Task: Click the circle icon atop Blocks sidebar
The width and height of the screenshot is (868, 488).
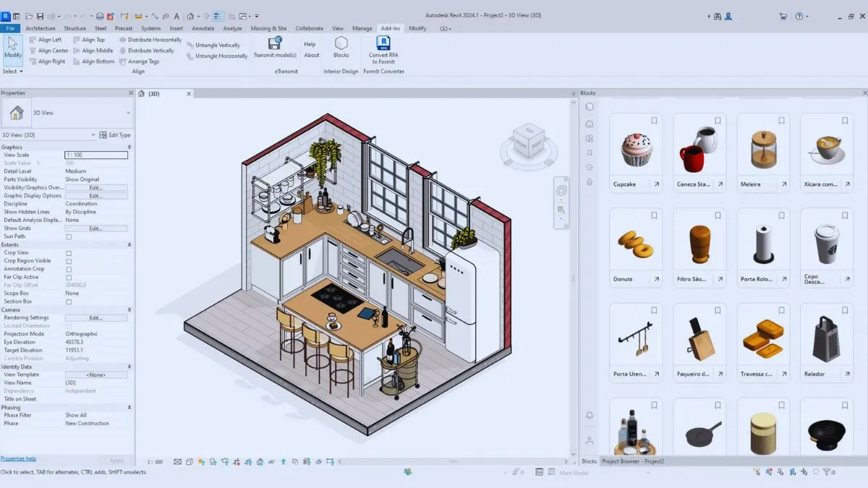Action: click(590, 107)
